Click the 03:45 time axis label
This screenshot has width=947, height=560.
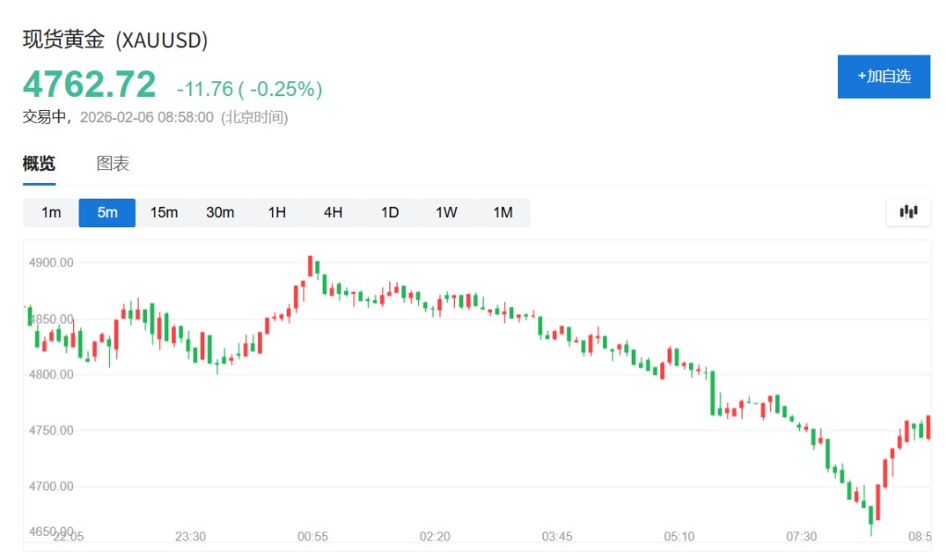[557, 536]
